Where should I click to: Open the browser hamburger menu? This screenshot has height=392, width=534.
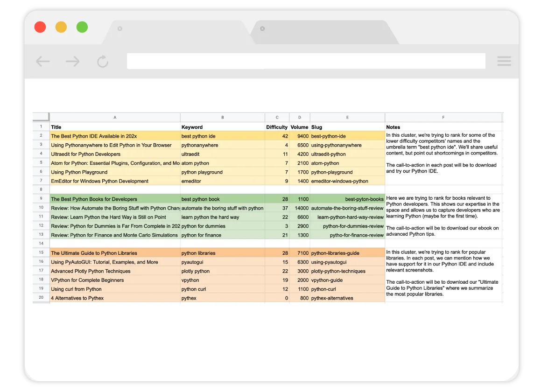coord(504,61)
